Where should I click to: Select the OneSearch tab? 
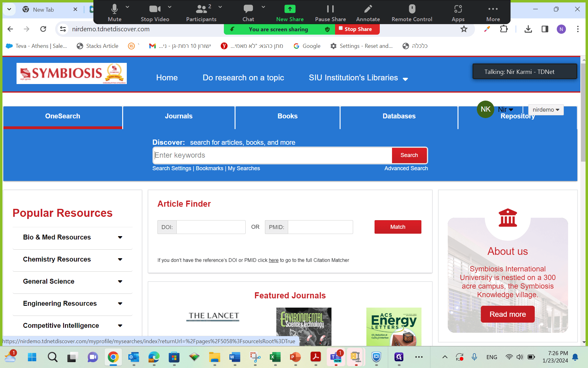[63, 117]
